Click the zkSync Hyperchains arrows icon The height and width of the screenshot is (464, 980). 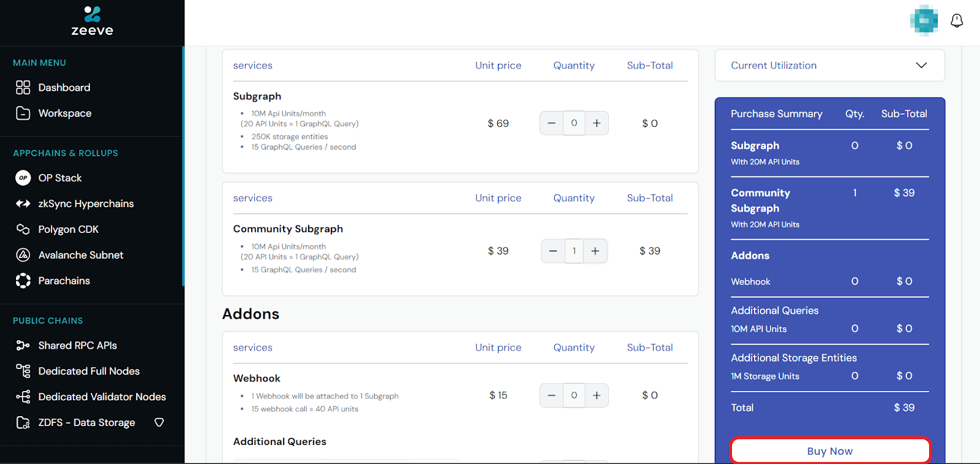click(x=23, y=203)
